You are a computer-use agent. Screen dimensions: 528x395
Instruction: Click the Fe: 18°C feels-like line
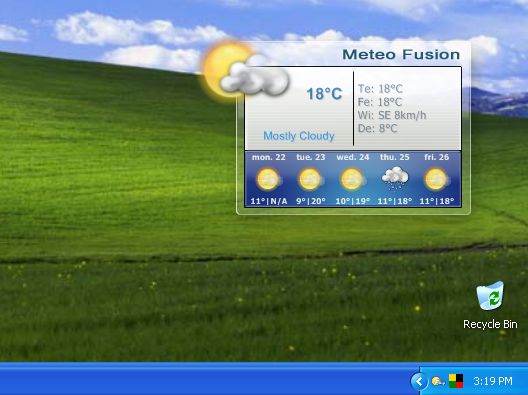380,102
